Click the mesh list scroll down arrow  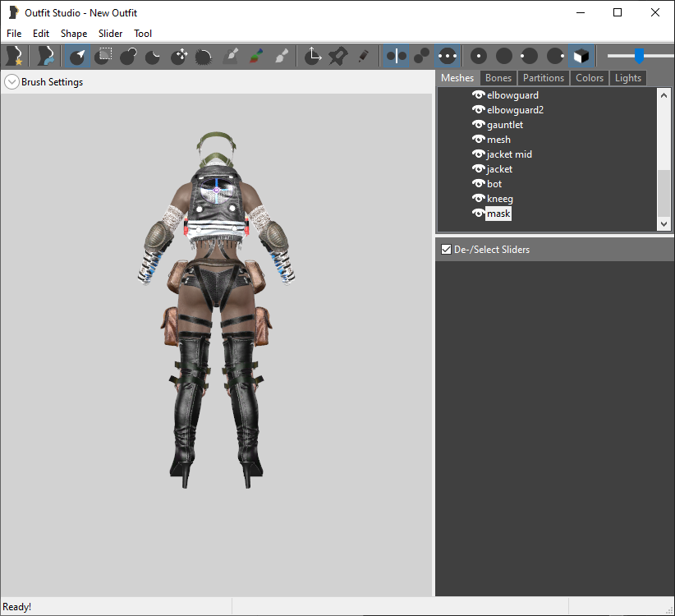point(664,224)
